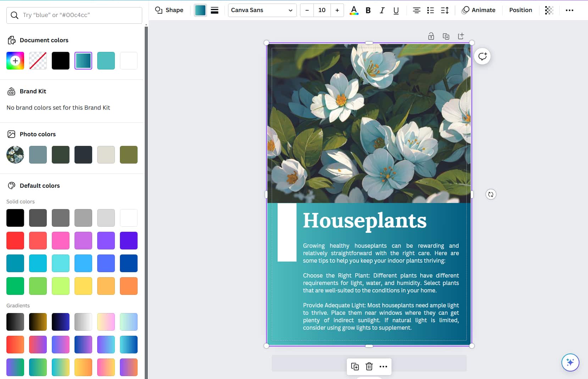Screen dimensions: 588x379
Task: Toggle italic formatting
Action: click(x=382, y=10)
